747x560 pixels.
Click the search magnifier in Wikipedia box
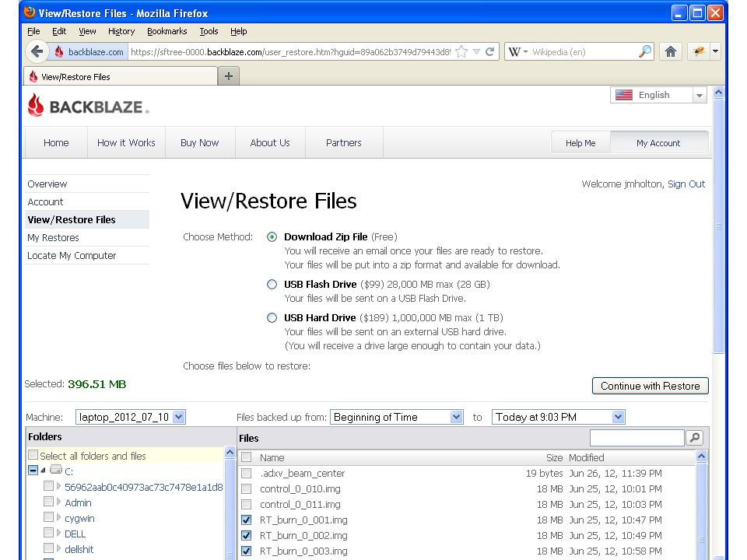645,51
